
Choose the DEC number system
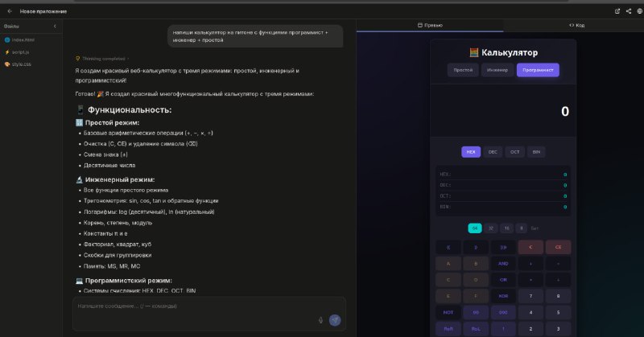pos(493,151)
